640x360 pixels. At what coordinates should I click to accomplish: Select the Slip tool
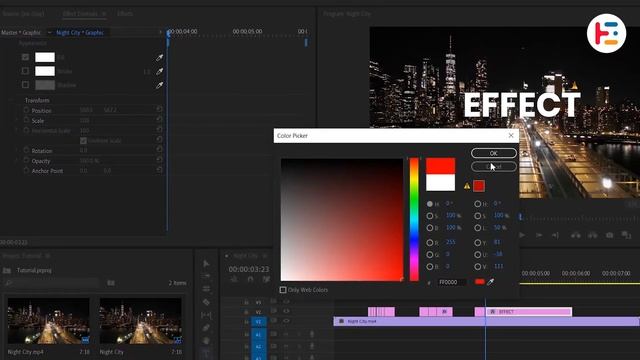206,315
